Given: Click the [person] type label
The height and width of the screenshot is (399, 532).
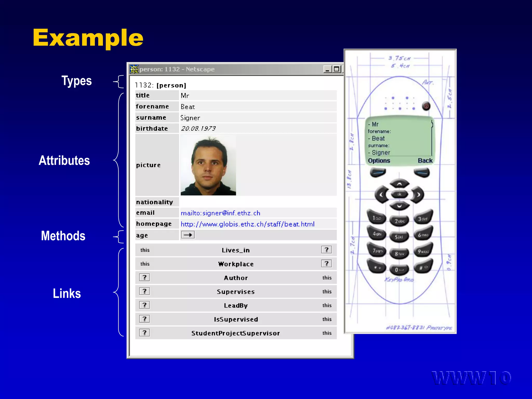Looking at the screenshot, I should 171,85.
